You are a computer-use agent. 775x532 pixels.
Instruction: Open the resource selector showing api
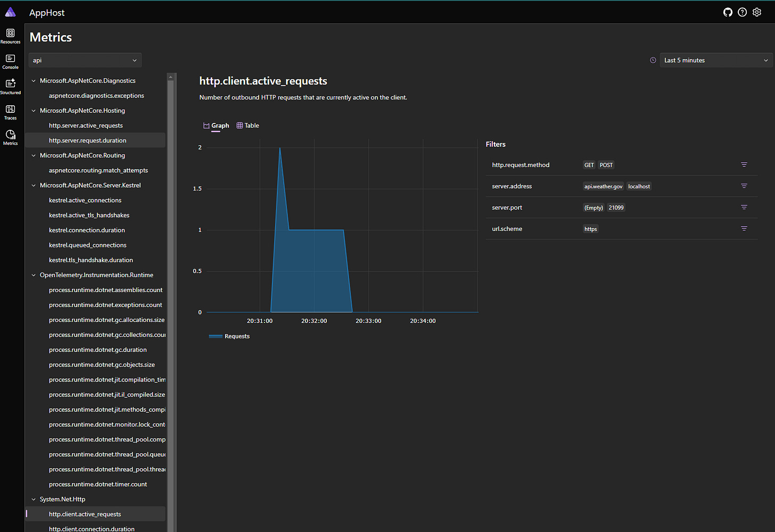[85, 60]
